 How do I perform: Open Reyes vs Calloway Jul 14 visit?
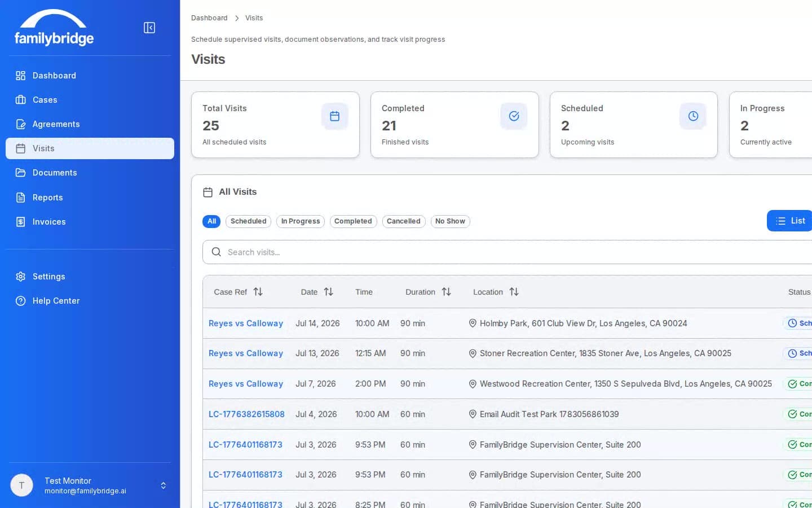pos(246,323)
